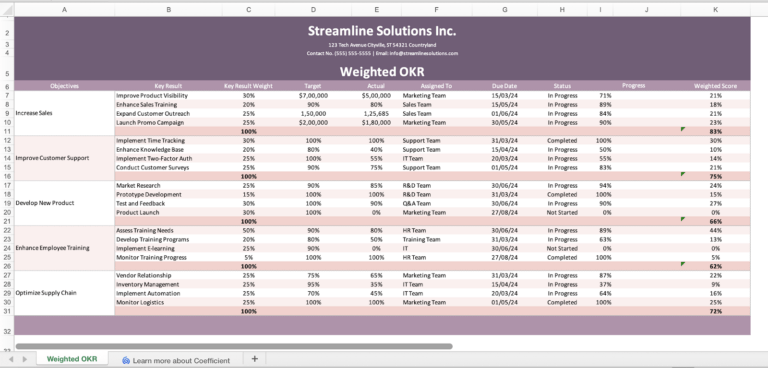
Task: Click the Optimize Supply Chain objective cell
Action: coord(64,293)
